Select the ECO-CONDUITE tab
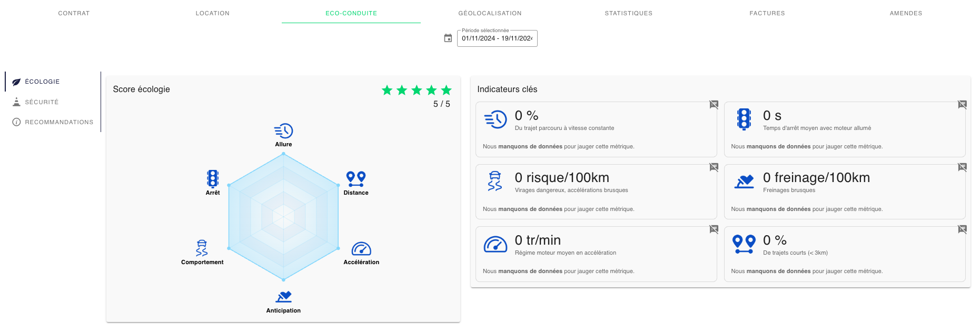The image size is (980, 332). pyautogui.click(x=351, y=13)
